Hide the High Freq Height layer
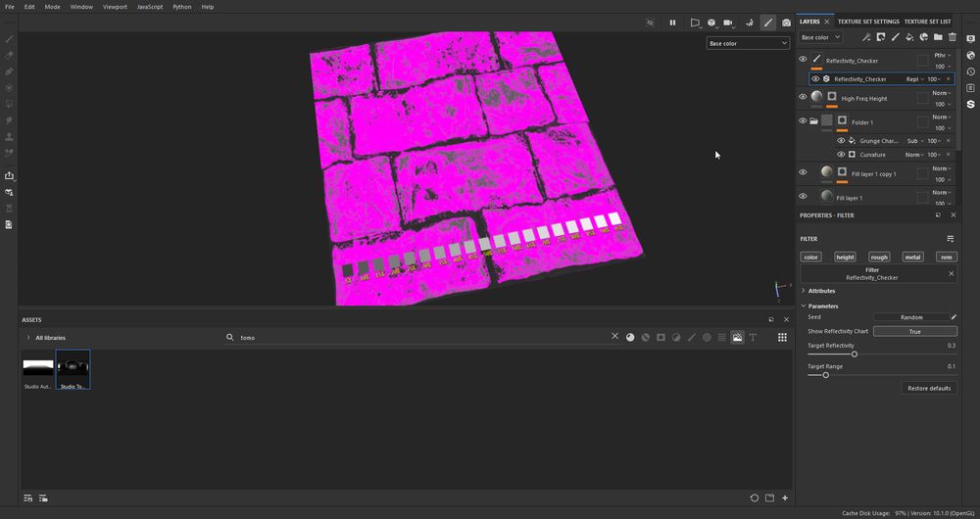 803,96
